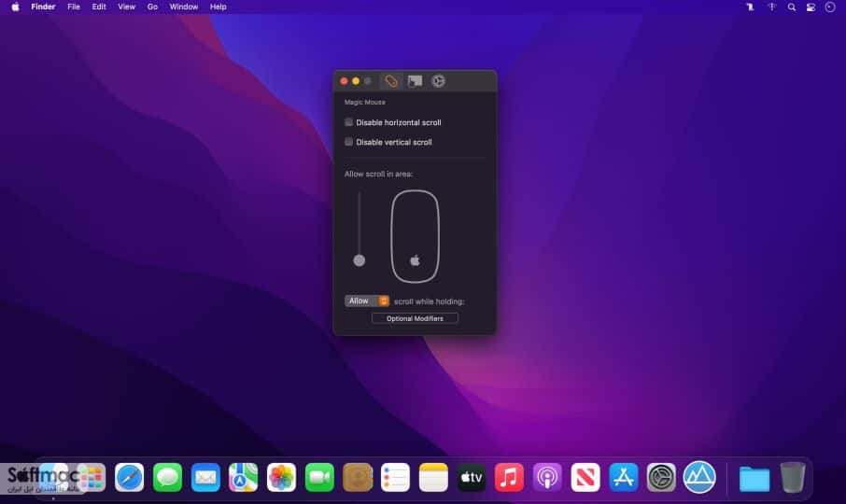Screen dimensions: 846x504
Task: Open the Window menu
Action: (183, 7)
